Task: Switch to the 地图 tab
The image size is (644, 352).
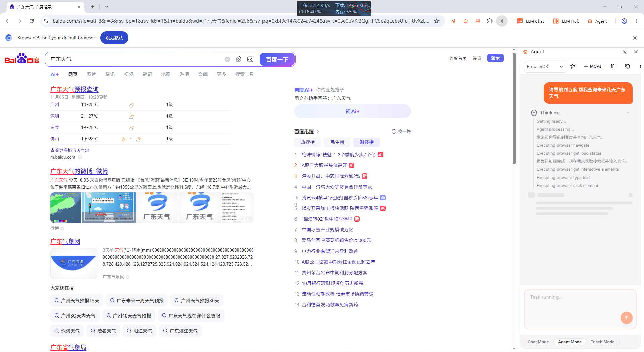Action: pyautogui.click(x=166, y=74)
